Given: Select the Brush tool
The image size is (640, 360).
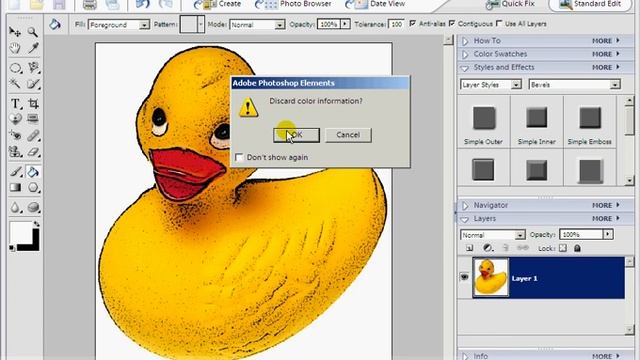Looking at the screenshot, I should pyautogui.click(x=15, y=172).
